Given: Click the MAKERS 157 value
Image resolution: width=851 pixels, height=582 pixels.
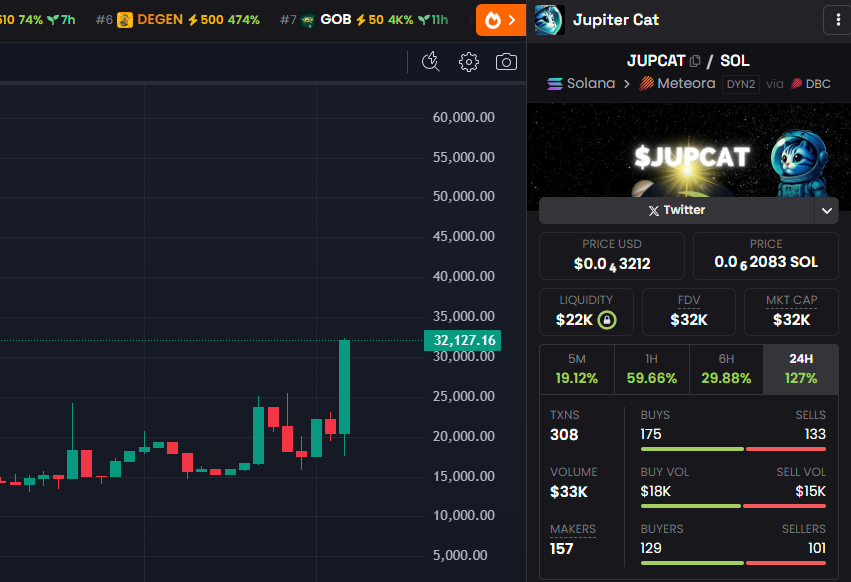Looking at the screenshot, I should 561,549.
